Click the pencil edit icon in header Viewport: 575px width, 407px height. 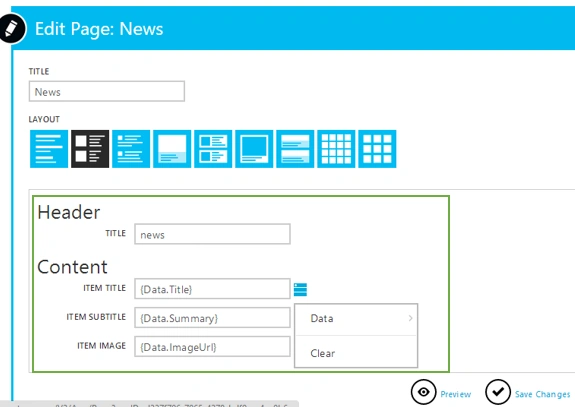11,28
